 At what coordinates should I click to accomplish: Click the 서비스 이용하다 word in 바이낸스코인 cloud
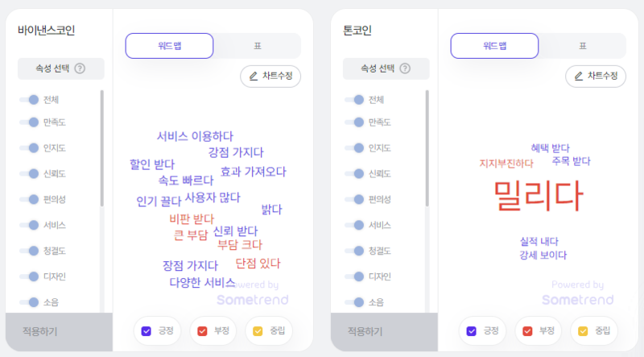pyautogui.click(x=195, y=136)
